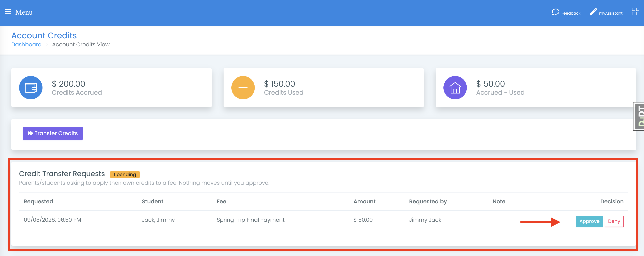Viewport: 644px width, 256px height.
Task: Click the Accrued - Used house icon
Action: pos(455,88)
